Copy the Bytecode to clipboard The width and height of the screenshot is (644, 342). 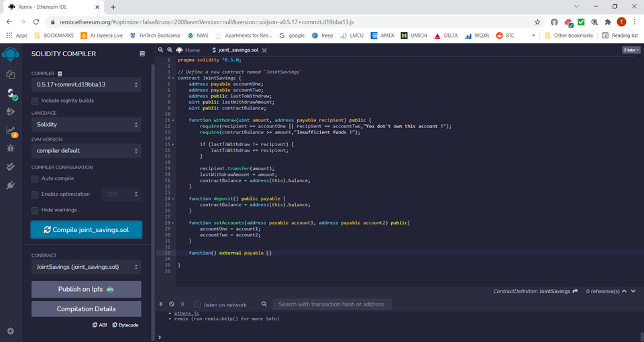tap(125, 325)
